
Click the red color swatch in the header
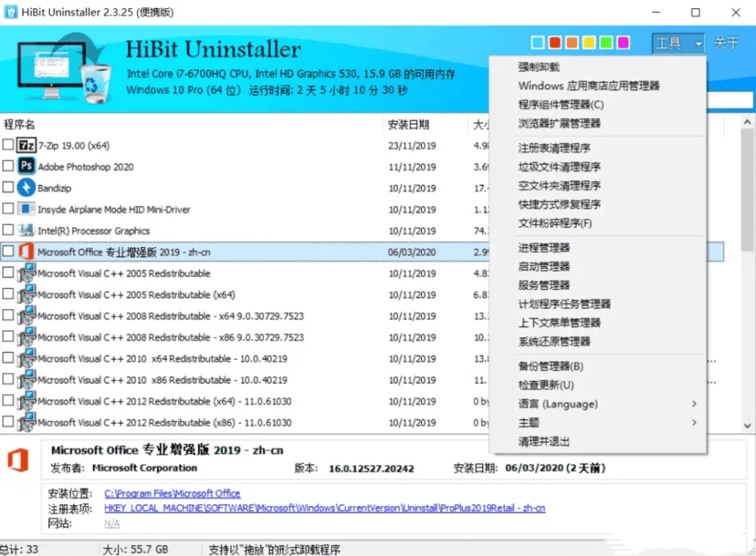[x=554, y=42]
